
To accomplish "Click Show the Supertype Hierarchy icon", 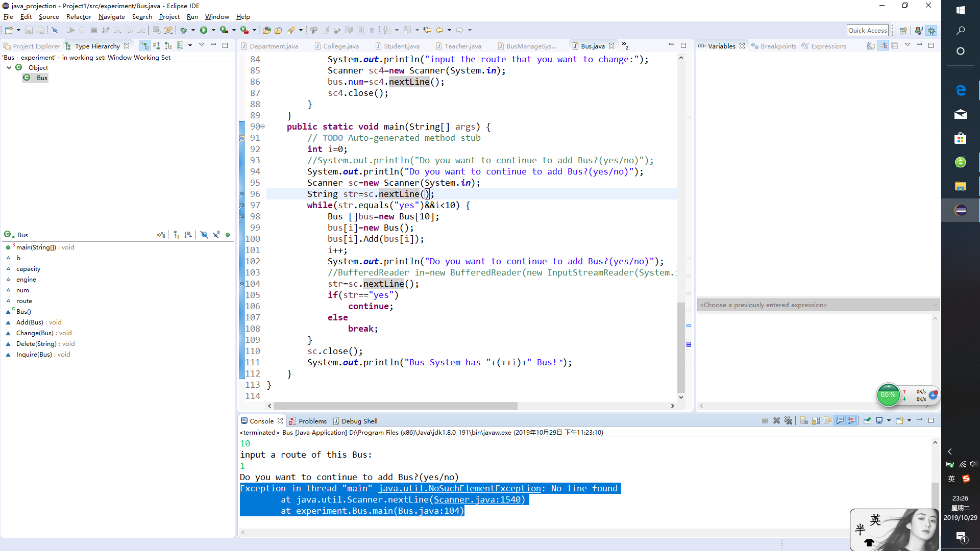I will coord(157,46).
